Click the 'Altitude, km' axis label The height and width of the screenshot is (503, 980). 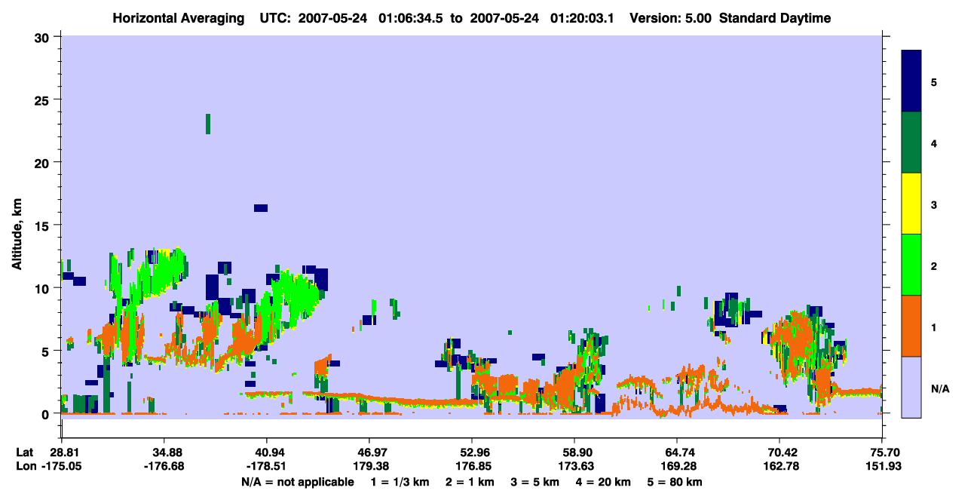(x=17, y=235)
